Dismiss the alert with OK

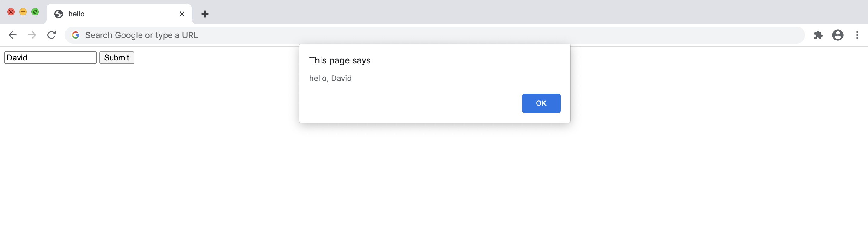pyautogui.click(x=541, y=103)
